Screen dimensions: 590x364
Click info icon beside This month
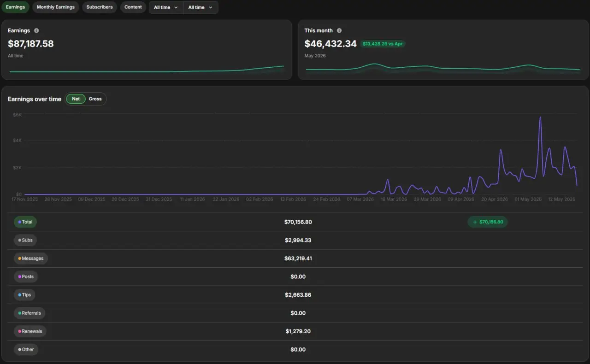coord(339,30)
